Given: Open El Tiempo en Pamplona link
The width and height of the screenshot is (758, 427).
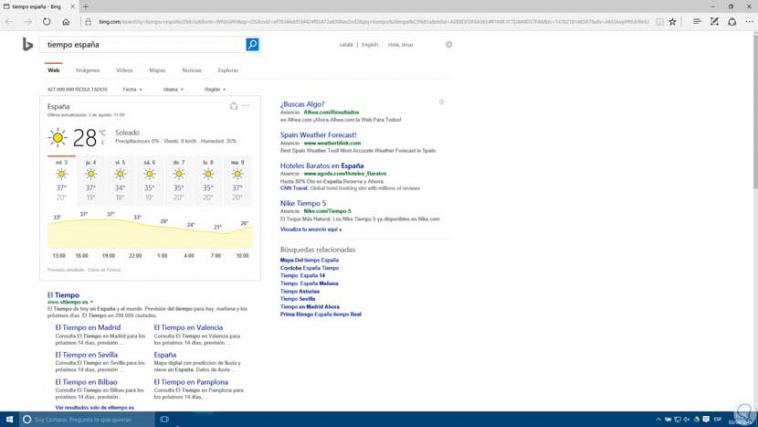Looking at the screenshot, I should click(191, 382).
